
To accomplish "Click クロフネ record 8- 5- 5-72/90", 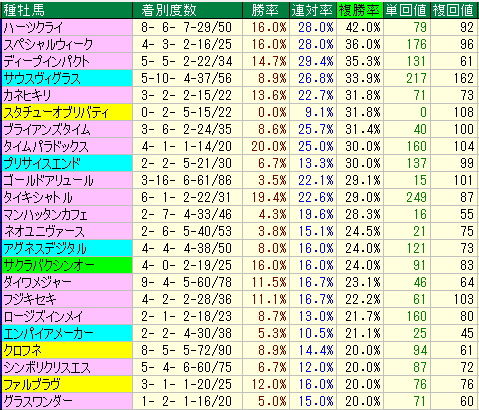I will pyautogui.click(x=186, y=350).
